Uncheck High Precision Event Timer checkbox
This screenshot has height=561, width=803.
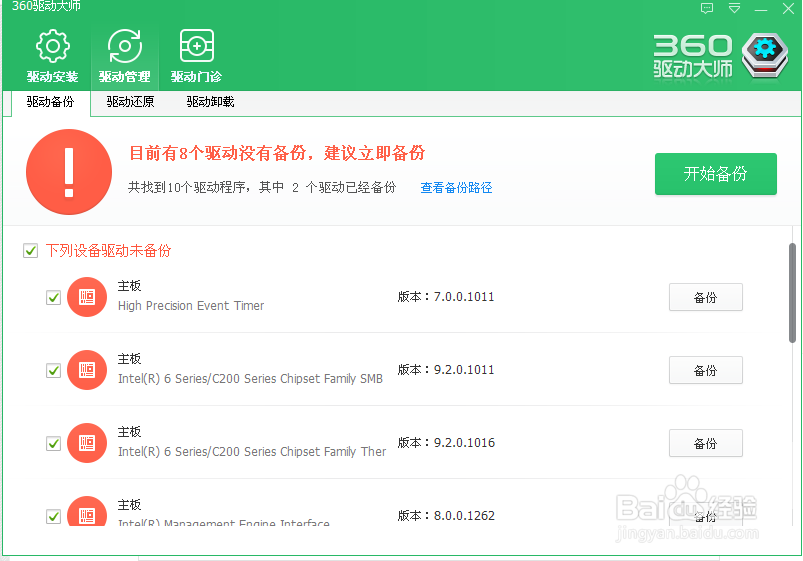53,297
